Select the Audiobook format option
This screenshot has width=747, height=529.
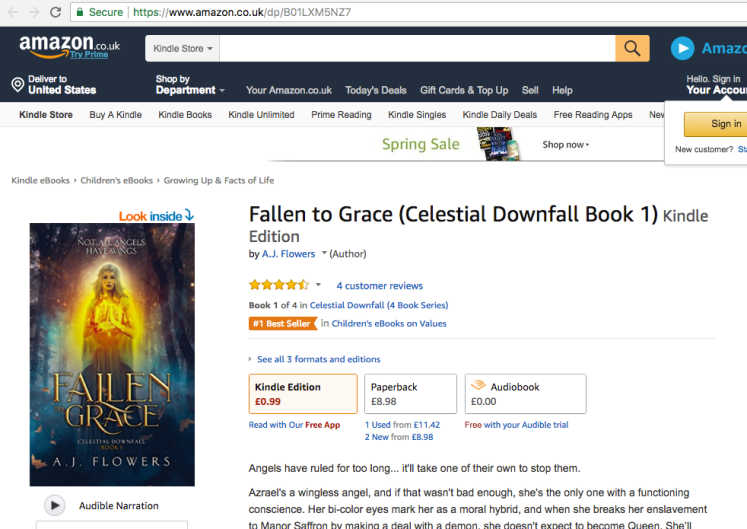(525, 394)
